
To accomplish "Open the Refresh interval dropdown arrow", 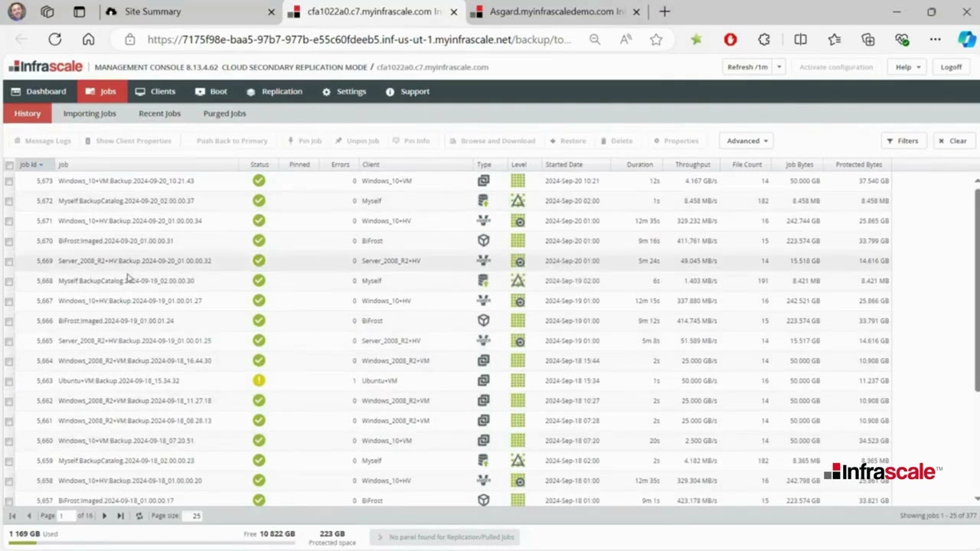I will pyautogui.click(x=779, y=67).
